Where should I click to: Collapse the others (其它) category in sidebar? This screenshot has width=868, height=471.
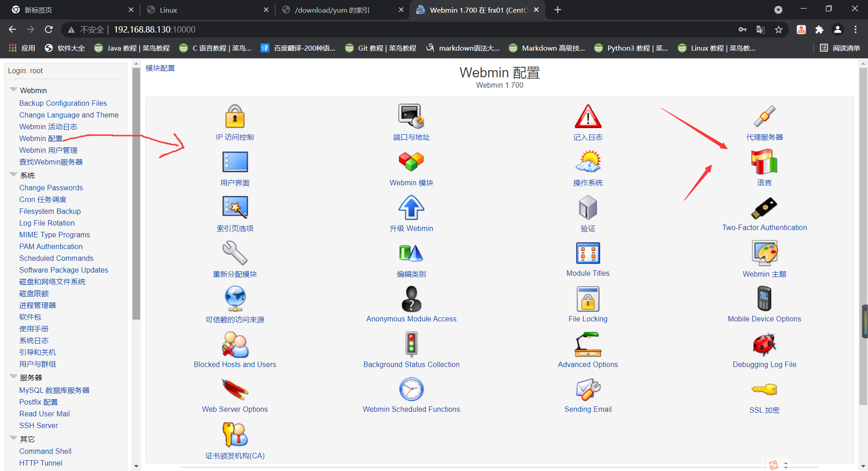point(14,438)
